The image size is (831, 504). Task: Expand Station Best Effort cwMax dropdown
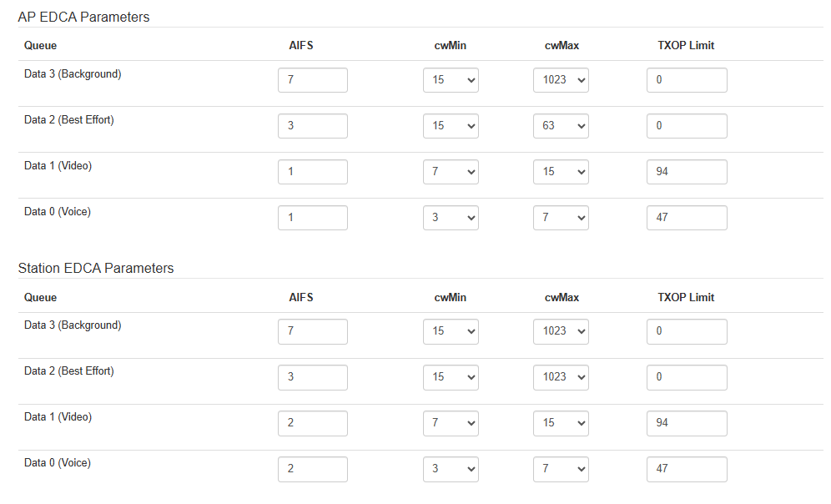tap(561, 377)
